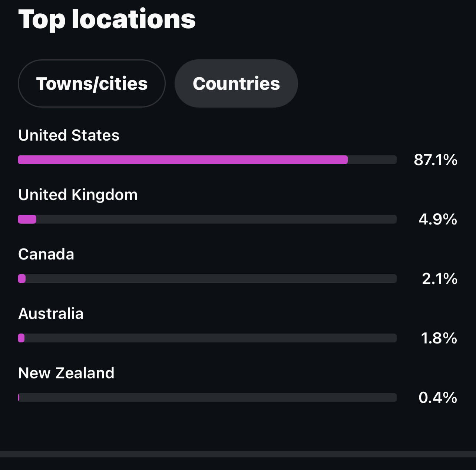Tap the 0.4% New Zealand percentage
Image resolution: width=476 pixels, height=470 pixels.
pos(438,397)
